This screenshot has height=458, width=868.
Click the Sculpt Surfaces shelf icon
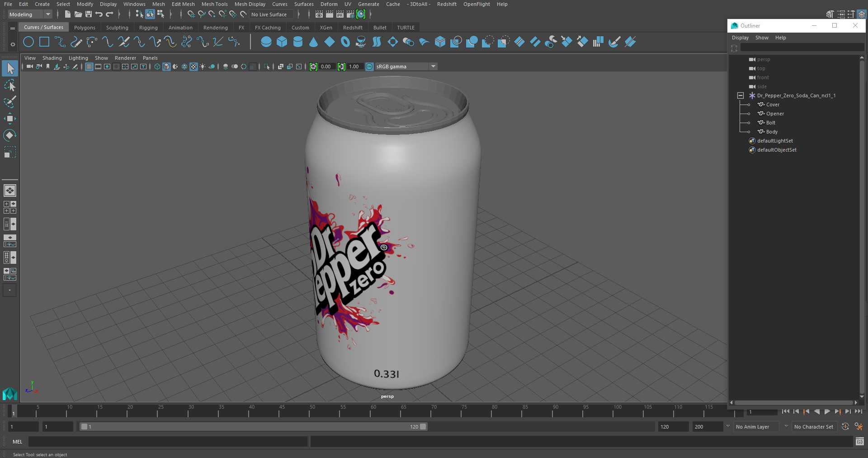[x=614, y=42]
